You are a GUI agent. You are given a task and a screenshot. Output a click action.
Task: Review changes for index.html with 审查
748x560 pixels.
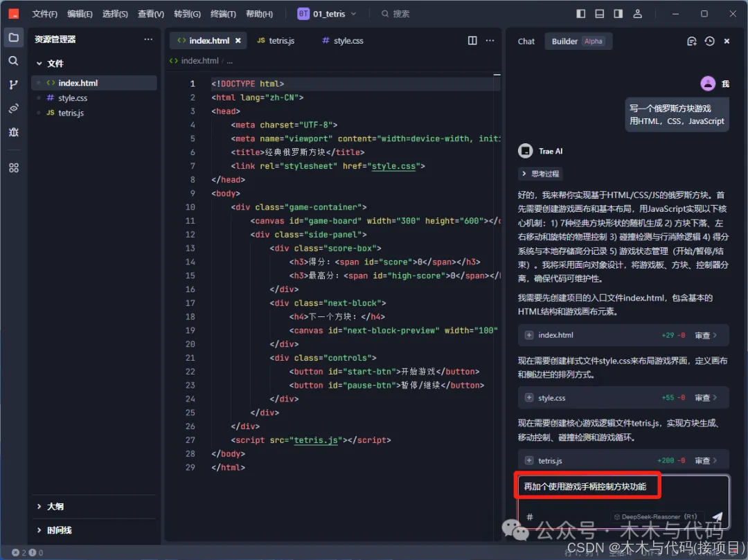[706, 335]
